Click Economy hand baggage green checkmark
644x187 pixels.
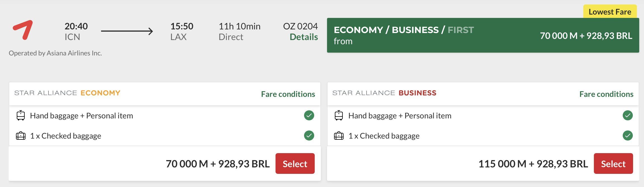tap(309, 115)
